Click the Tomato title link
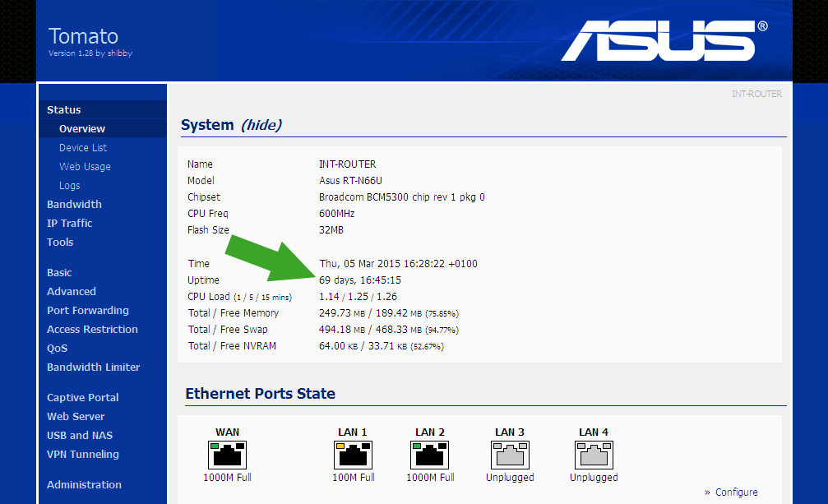 pyautogui.click(x=83, y=36)
